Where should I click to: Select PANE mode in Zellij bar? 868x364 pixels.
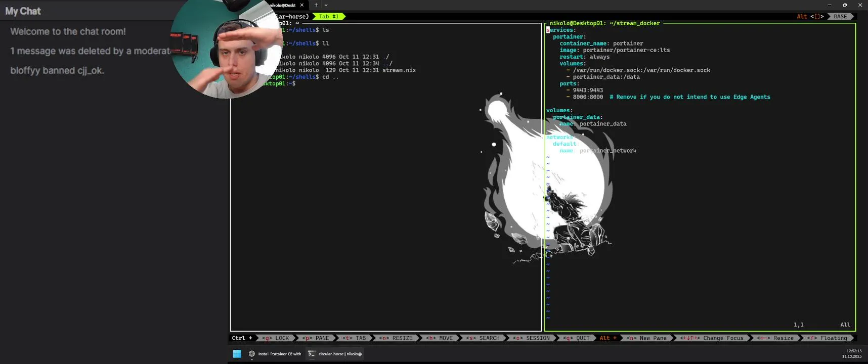click(x=316, y=338)
